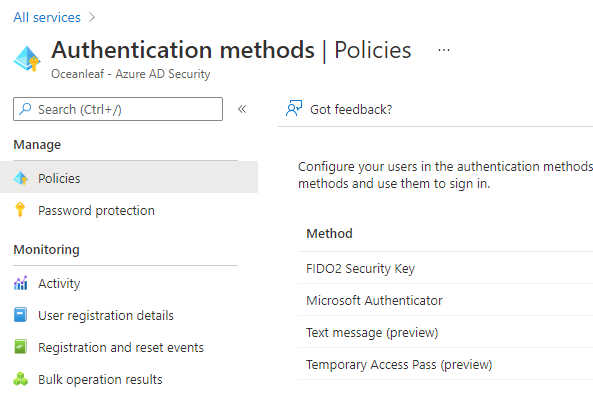Click the Monitoring section heading
Screen dimensions: 593x417
47,250
